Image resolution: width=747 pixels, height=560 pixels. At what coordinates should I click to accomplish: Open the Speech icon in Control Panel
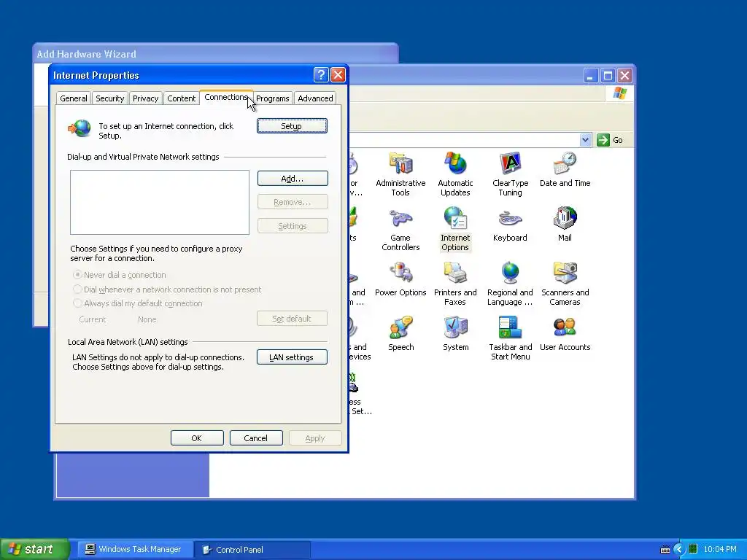[x=400, y=334]
